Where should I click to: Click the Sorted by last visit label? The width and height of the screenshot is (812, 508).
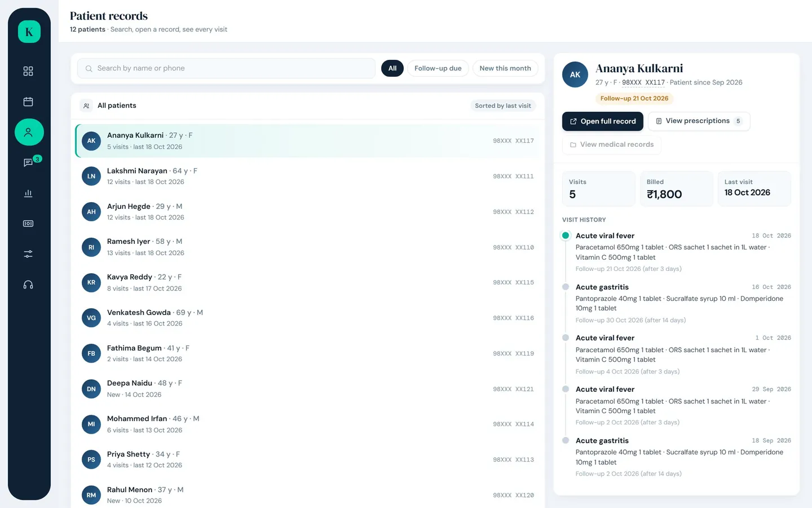click(503, 106)
